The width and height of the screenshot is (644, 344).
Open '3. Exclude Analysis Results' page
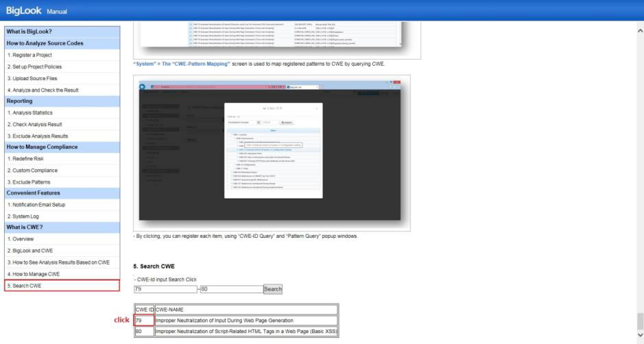(62, 136)
